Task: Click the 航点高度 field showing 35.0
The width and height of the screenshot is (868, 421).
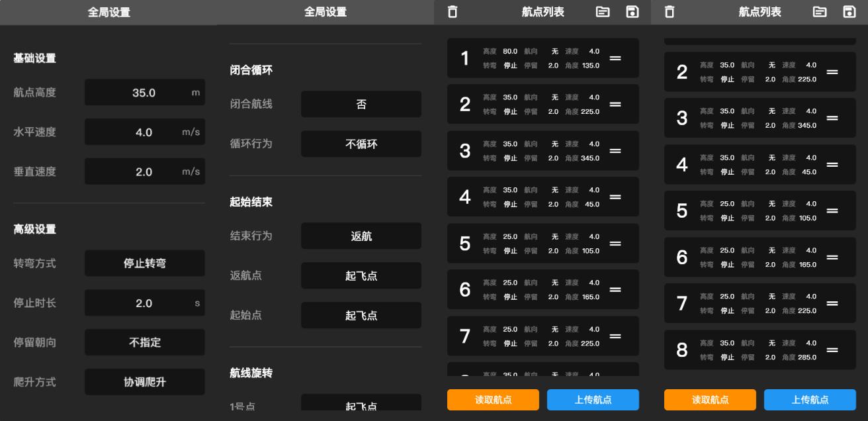Action: click(145, 93)
